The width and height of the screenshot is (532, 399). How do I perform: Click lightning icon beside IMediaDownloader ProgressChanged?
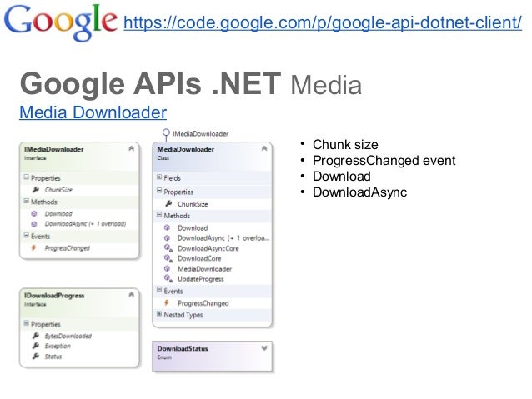[x=33, y=247]
